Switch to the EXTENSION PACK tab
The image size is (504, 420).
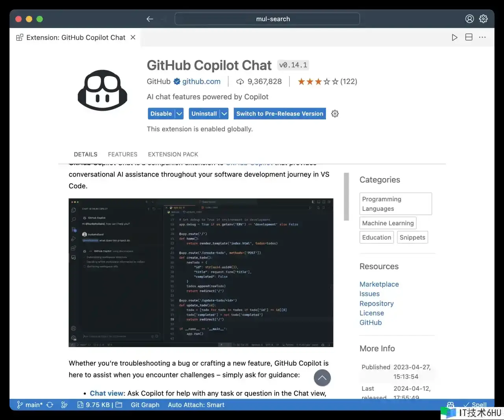173,154
